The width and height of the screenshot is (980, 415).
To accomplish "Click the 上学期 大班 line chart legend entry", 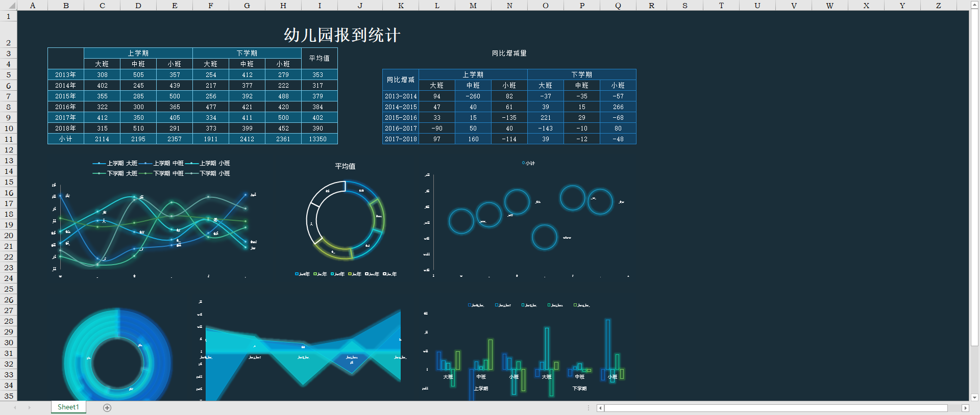I will pyautogui.click(x=115, y=163).
